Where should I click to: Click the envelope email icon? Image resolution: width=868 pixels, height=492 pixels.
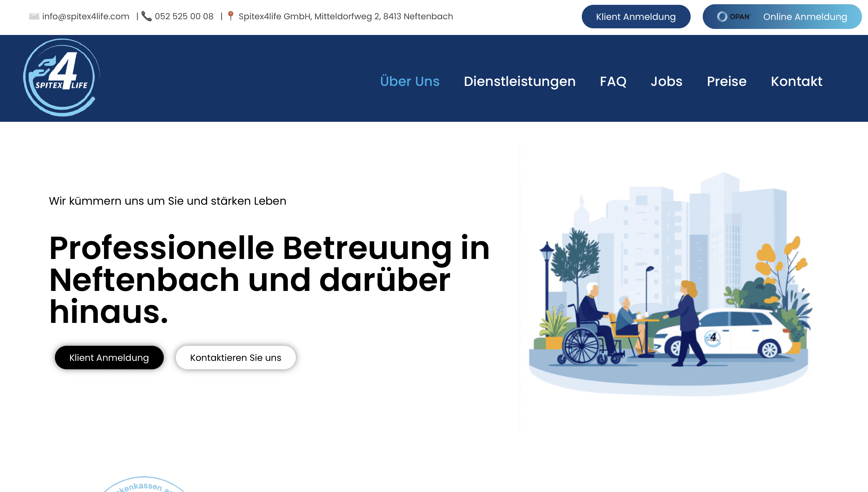point(34,16)
